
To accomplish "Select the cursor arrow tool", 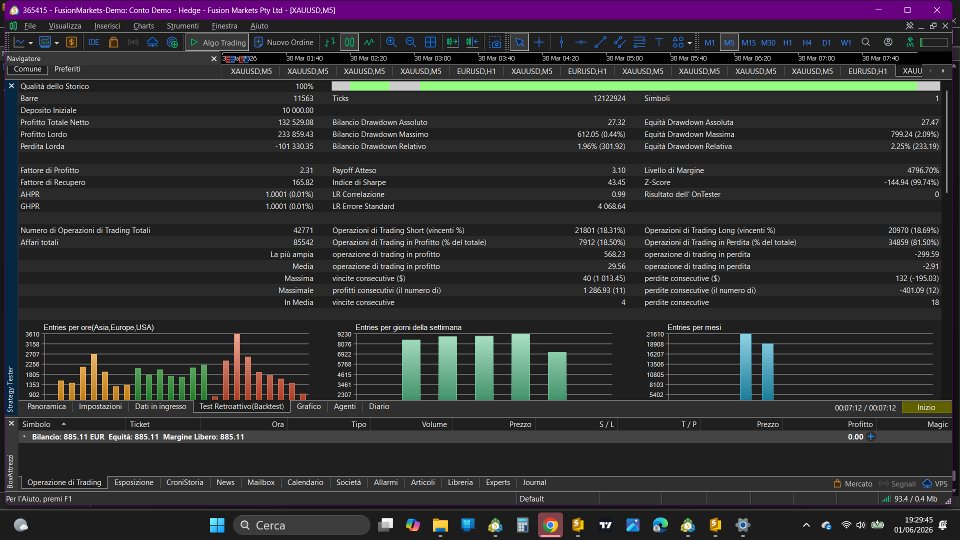I will tap(519, 42).
